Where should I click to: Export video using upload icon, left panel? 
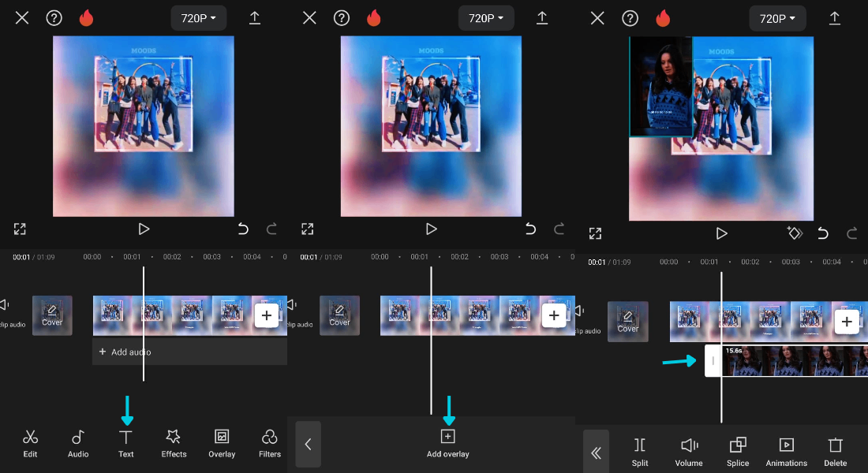255,18
